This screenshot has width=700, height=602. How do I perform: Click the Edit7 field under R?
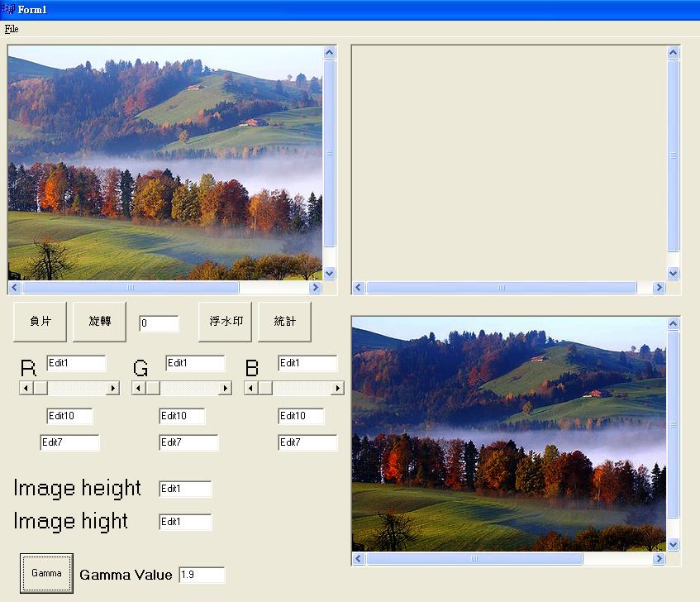click(69, 442)
